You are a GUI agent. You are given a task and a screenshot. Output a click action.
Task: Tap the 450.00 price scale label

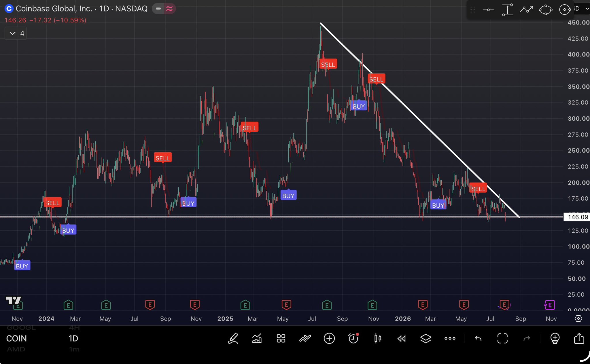(578, 22)
